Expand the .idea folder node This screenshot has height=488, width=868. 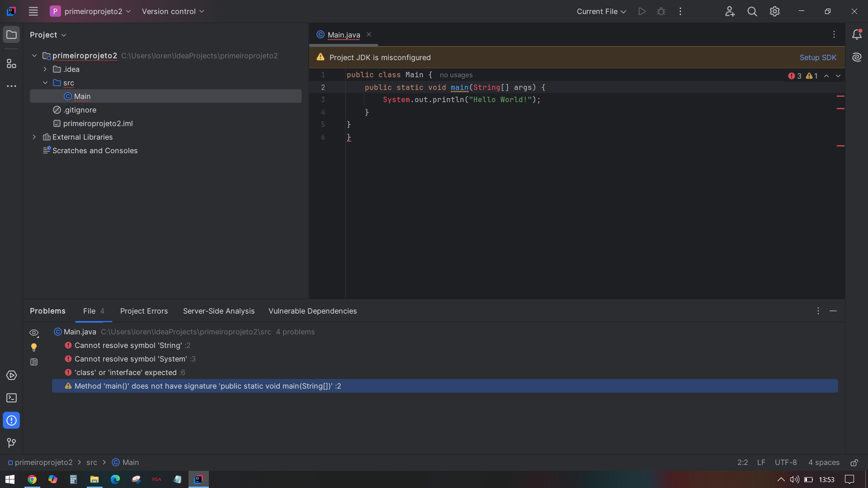pyautogui.click(x=45, y=69)
